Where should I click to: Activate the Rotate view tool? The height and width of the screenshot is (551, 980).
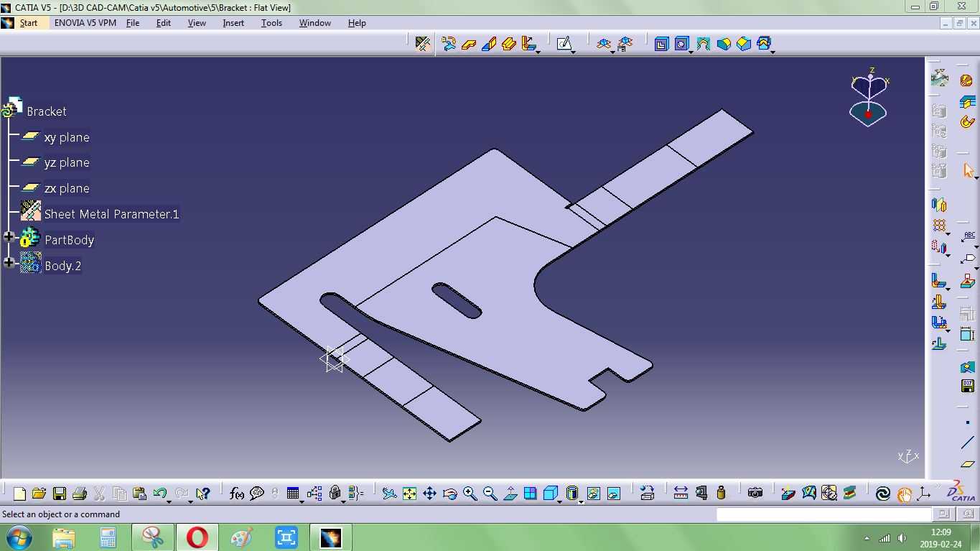(450, 494)
